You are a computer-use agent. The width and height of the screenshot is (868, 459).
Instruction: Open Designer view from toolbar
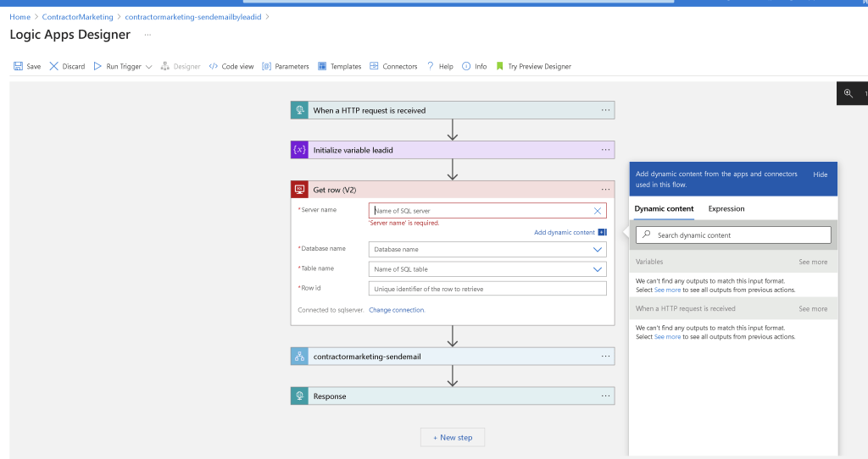pos(181,66)
